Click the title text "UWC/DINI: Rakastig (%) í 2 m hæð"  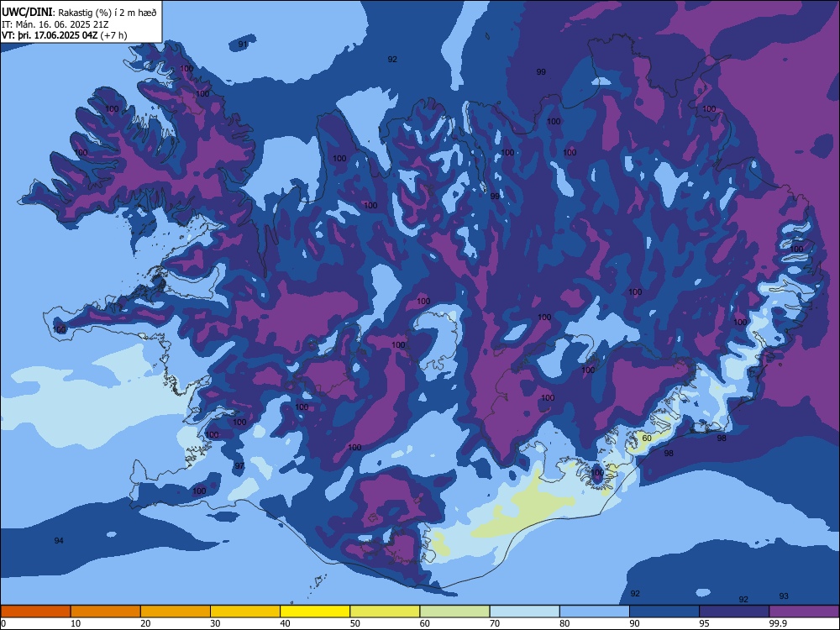point(79,13)
